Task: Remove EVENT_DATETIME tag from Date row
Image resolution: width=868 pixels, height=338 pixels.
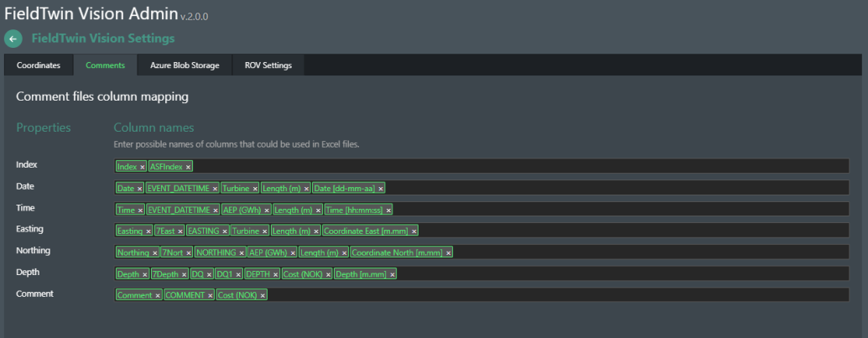Action: tap(215, 189)
